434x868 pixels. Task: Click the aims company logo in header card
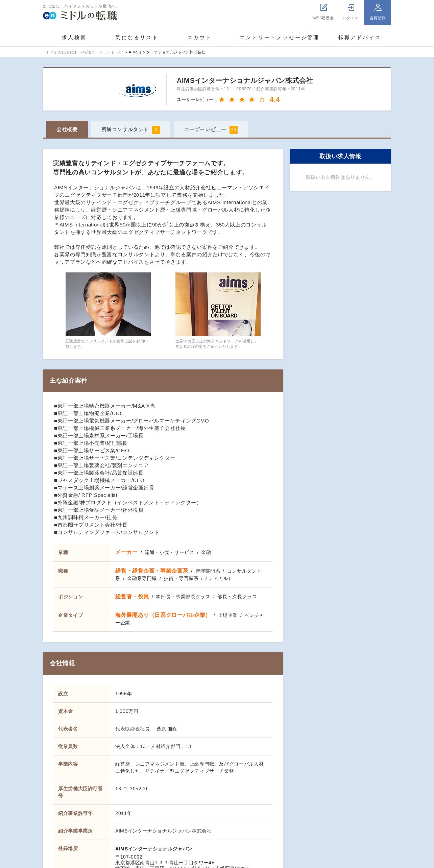coord(138,90)
